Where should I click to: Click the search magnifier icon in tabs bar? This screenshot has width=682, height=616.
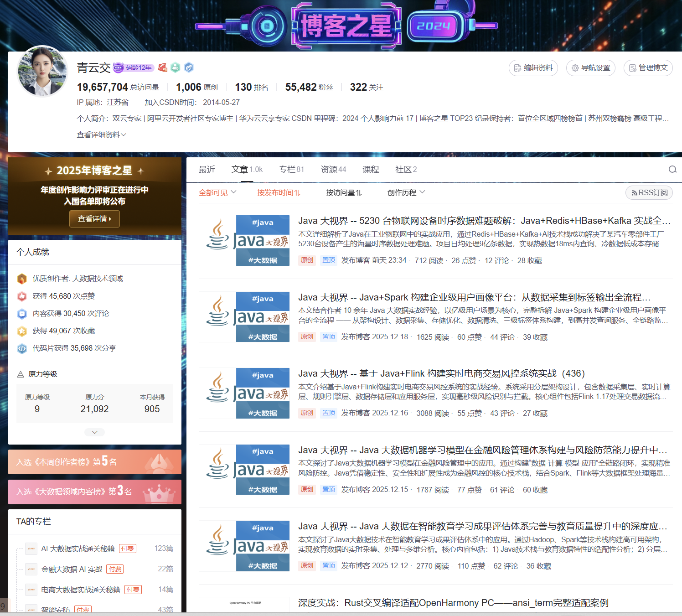pos(672,170)
